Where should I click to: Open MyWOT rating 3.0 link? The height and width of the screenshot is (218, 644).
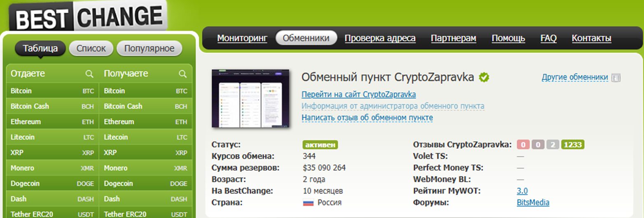pyautogui.click(x=522, y=191)
